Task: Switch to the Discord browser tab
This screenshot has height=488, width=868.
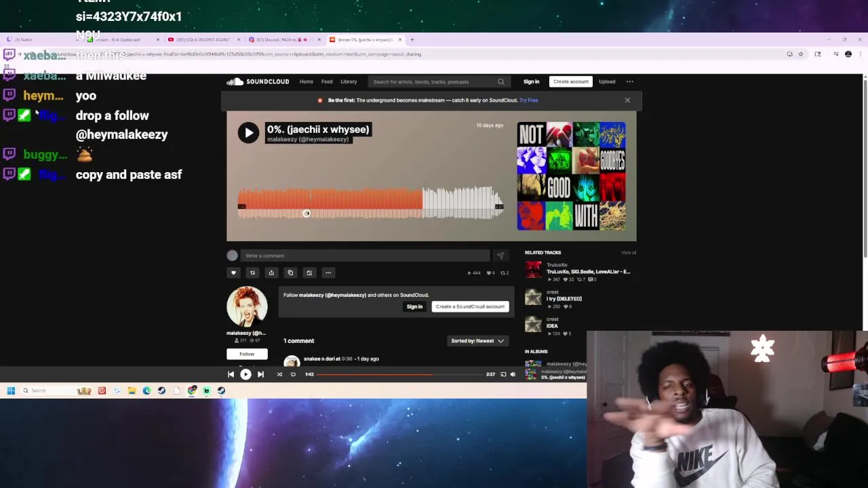Action: (285, 39)
